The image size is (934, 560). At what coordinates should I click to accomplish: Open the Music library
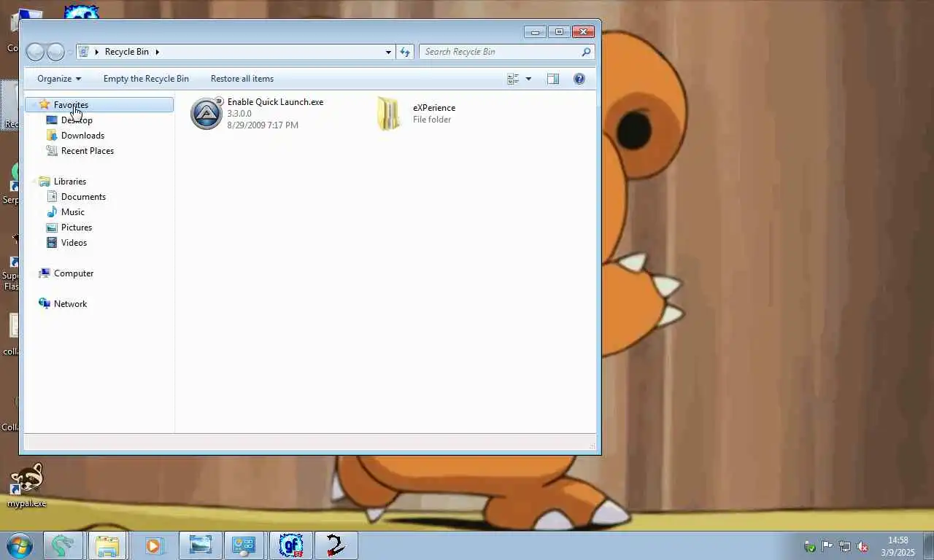point(73,212)
